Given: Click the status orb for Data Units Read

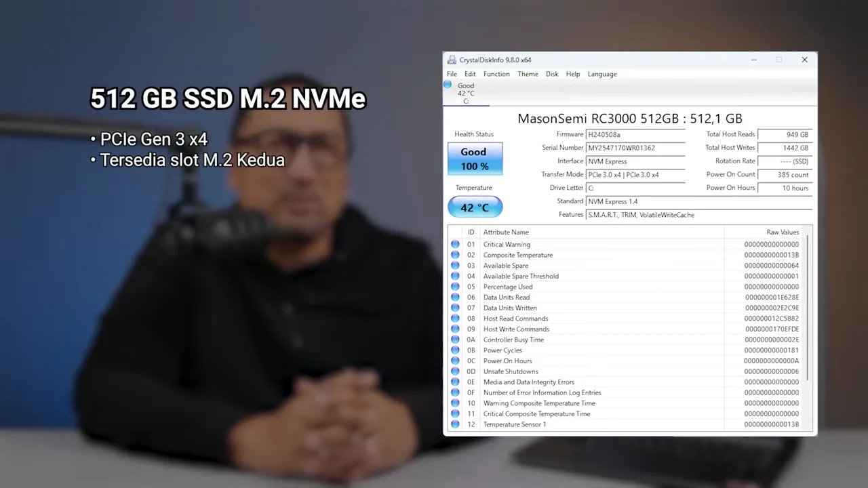Looking at the screenshot, I should coord(455,297).
